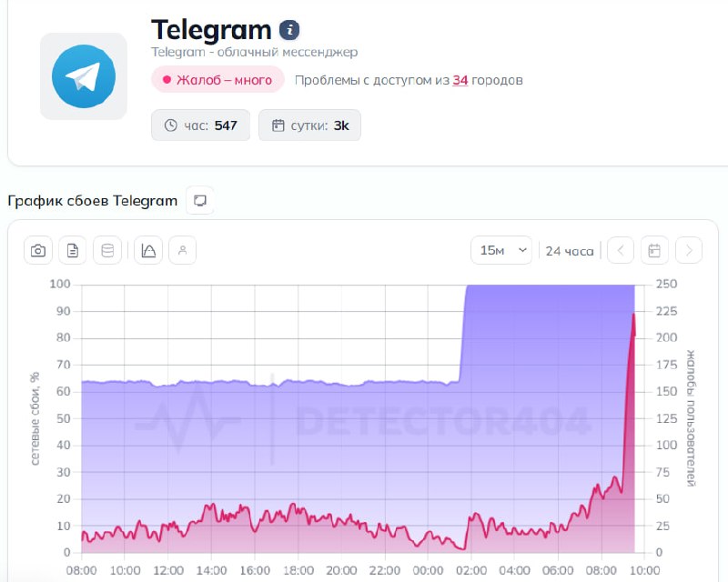Click the camera snapshot icon on the chart toolbar

(37, 250)
